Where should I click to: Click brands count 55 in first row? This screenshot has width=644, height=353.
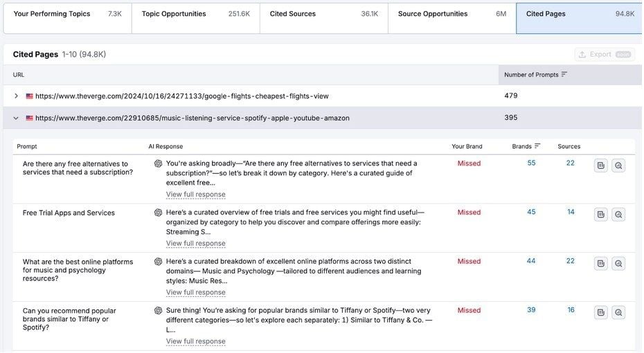(531, 163)
